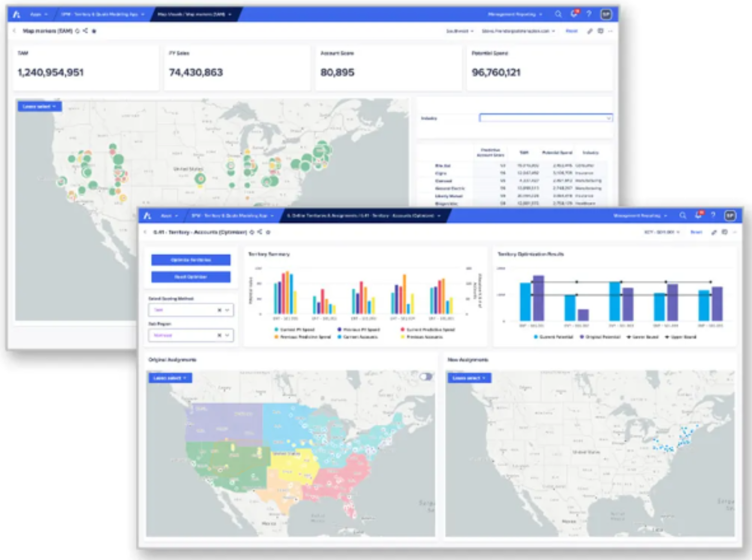Open the SP user avatar menu
Image resolution: width=752 pixels, height=560 pixels.
(606, 14)
